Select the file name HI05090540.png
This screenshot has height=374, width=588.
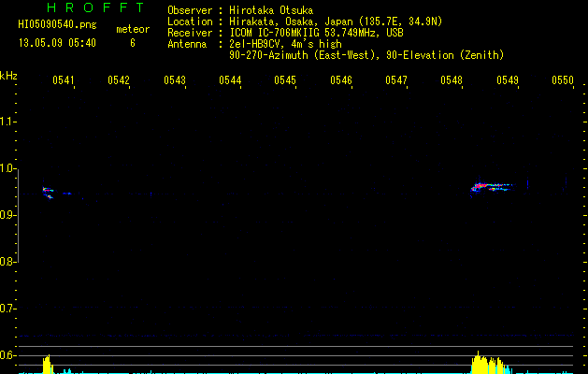[x=57, y=25]
